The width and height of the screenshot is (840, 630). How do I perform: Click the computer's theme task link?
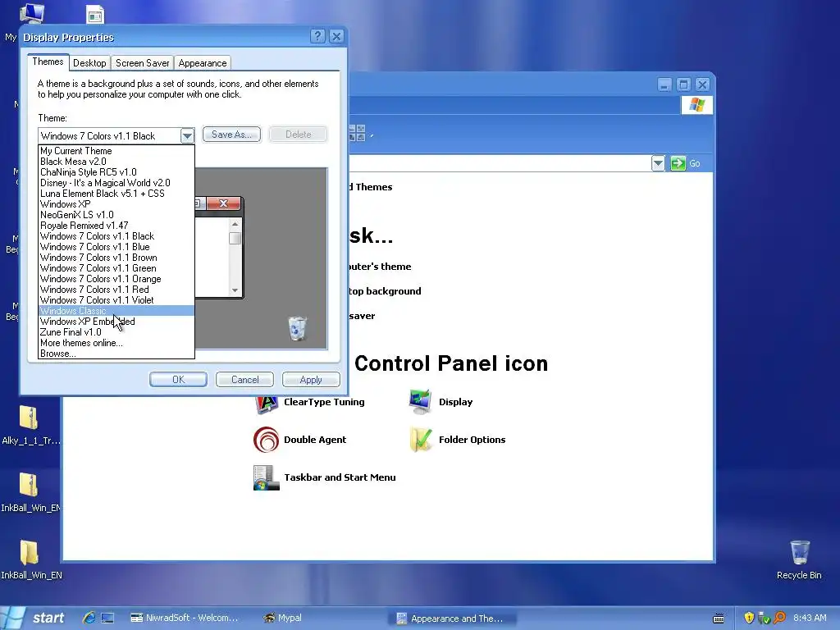[x=379, y=267]
